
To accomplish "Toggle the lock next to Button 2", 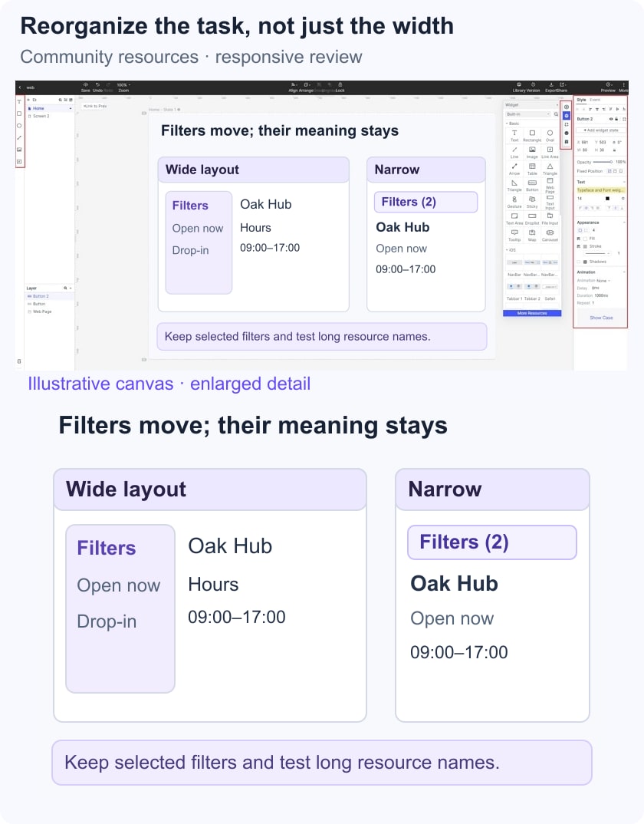I will point(616,119).
